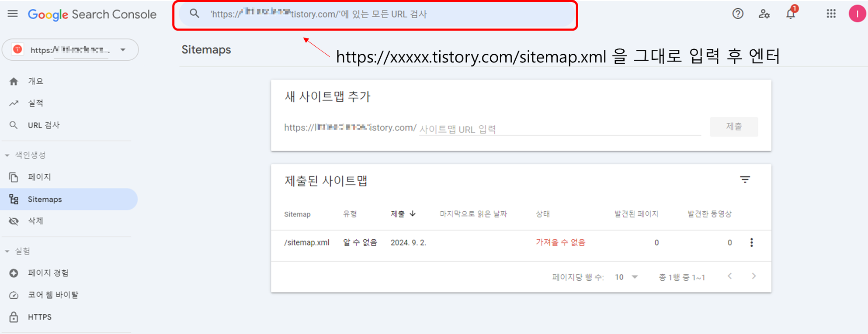868x334 pixels.
Task: Open the help question mark icon
Action: [x=738, y=14]
